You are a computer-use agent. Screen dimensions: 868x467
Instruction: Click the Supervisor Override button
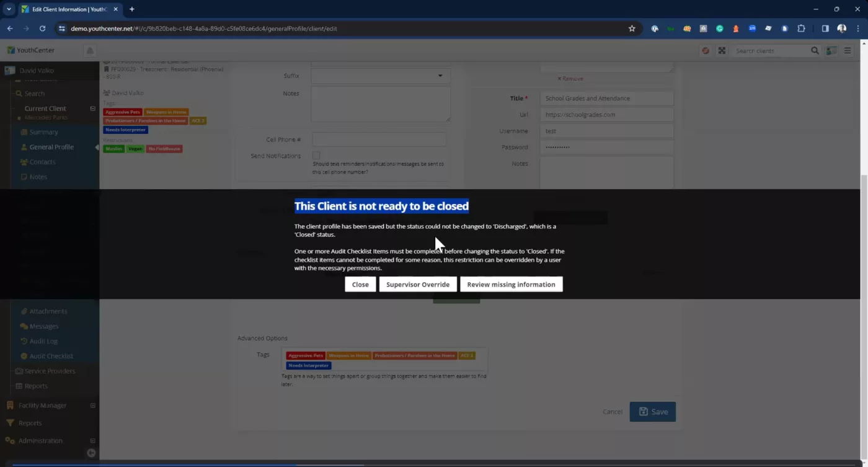[418, 285]
